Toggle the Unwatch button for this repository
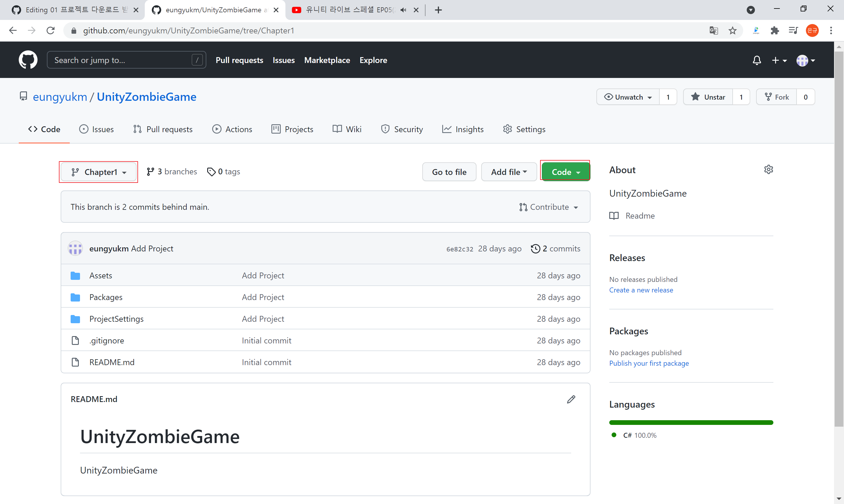 (628, 97)
